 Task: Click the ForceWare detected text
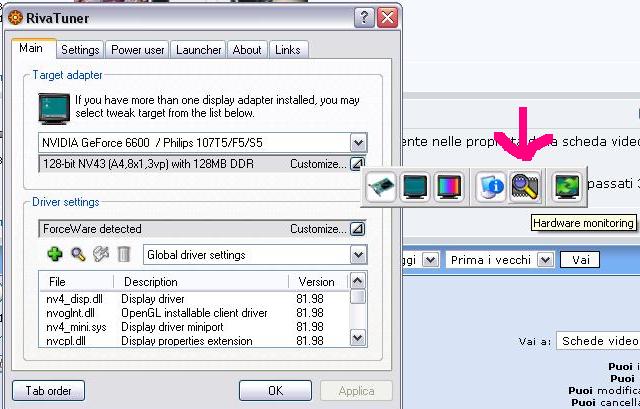coord(92,229)
